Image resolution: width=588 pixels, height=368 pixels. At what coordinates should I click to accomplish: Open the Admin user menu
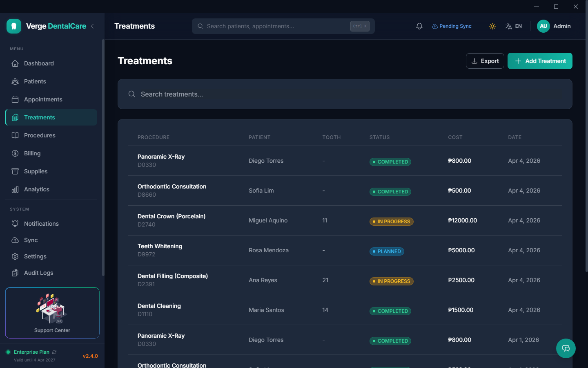(x=554, y=26)
